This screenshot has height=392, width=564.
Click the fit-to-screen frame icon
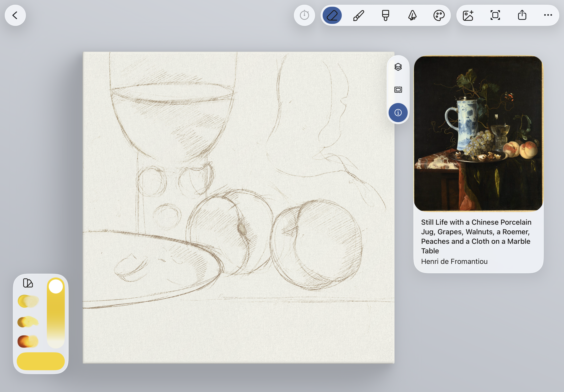coord(495,15)
